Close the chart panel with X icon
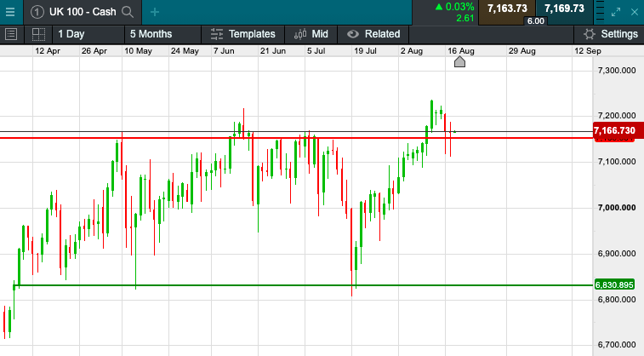 635,12
